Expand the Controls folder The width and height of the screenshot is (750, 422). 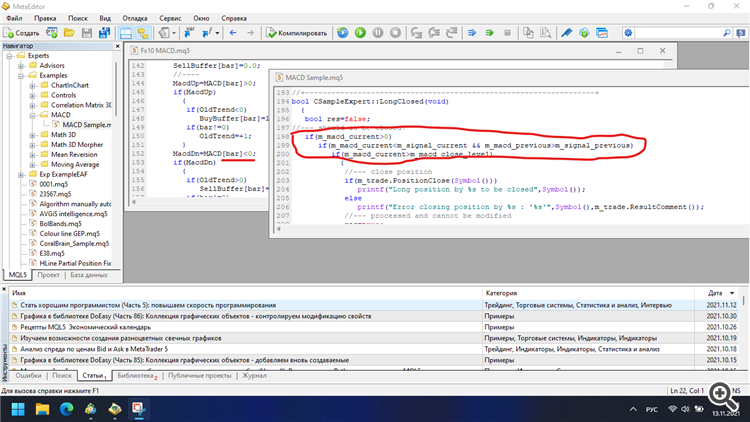(x=33, y=95)
